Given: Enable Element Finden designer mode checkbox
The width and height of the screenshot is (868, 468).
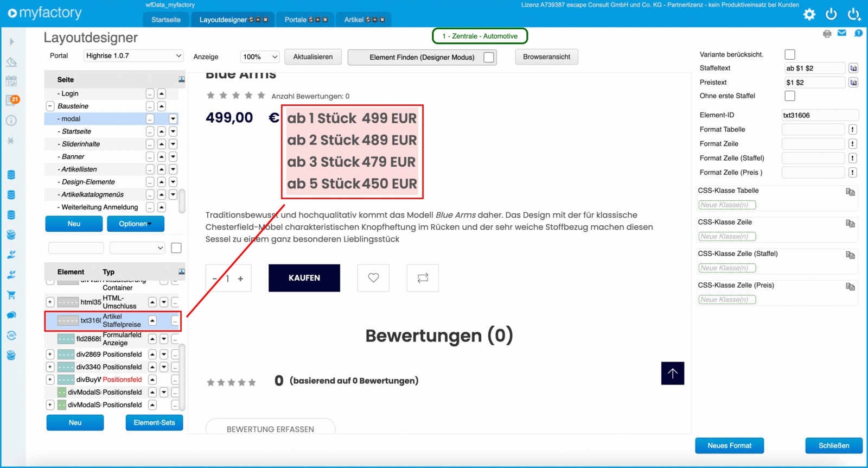Looking at the screenshot, I should tap(489, 57).
